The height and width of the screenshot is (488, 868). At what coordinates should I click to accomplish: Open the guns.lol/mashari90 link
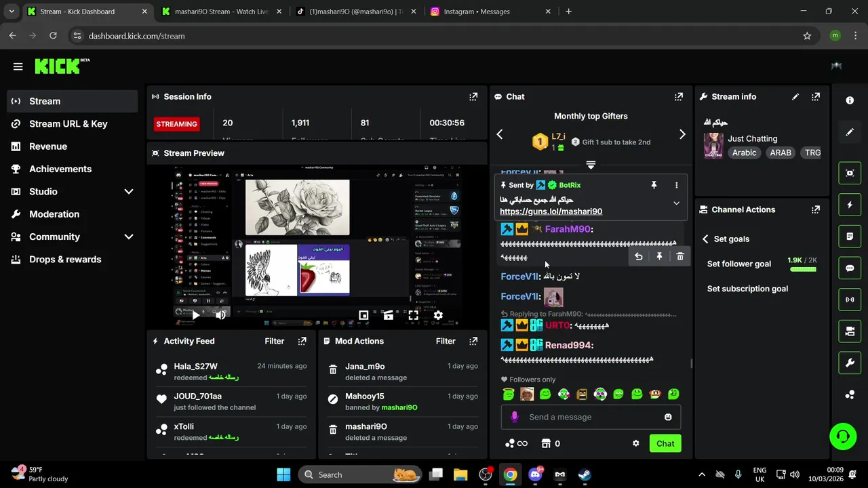(551, 211)
